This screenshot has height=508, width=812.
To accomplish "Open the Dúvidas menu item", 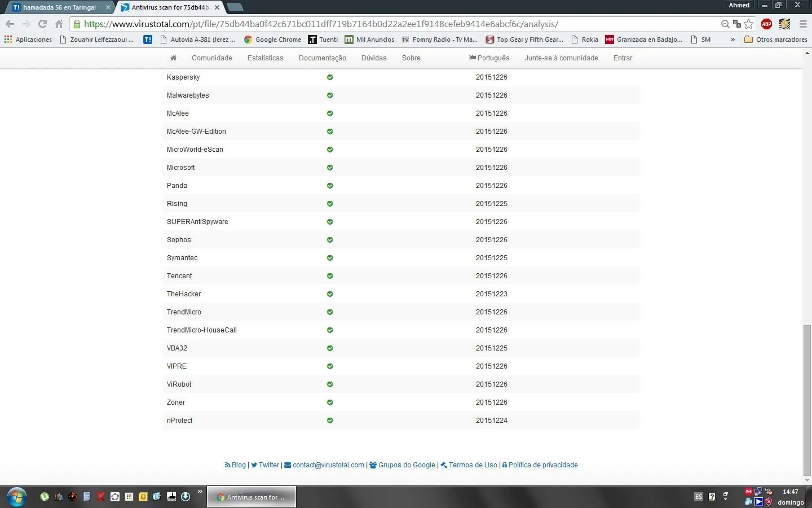I will point(374,58).
